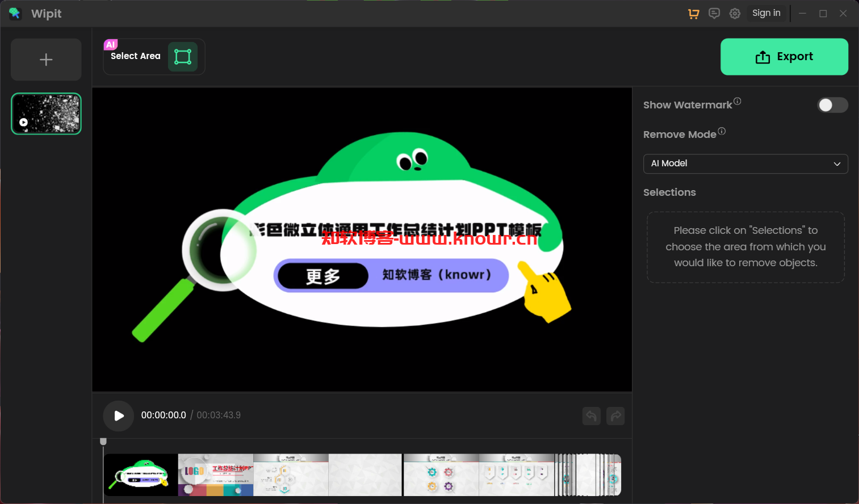Image resolution: width=859 pixels, height=504 pixels.
Task: Minimize the Wipit window
Action: [x=802, y=14]
